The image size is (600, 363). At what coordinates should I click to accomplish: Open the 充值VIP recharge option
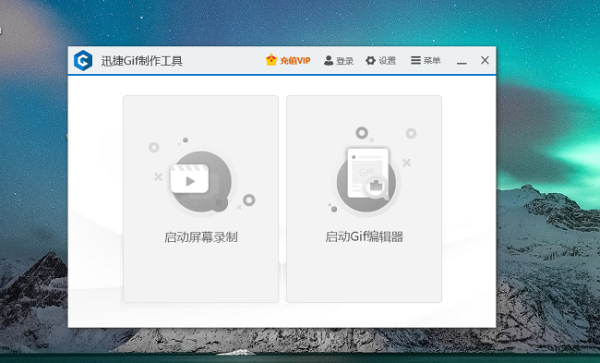[x=288, y=60]
